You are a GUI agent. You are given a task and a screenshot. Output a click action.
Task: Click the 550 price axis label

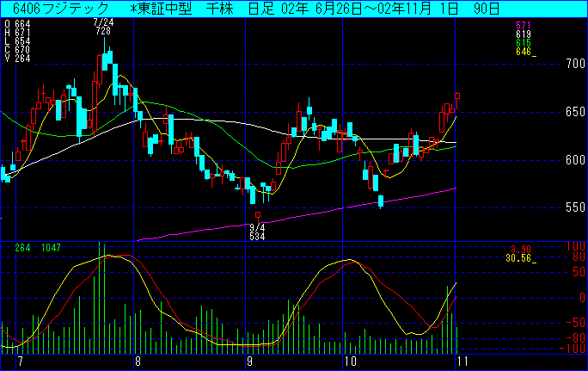click(576, 207)
